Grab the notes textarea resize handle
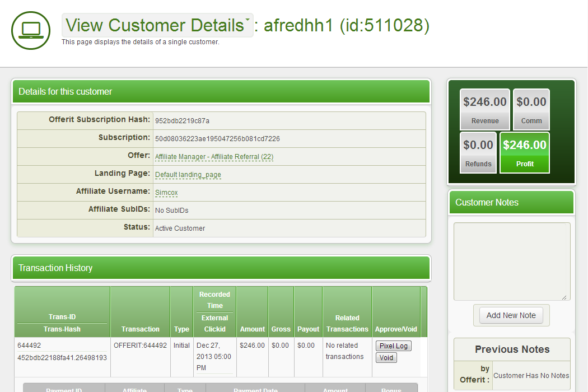This screenshot has width=588, height=392. click(x=564, y=297)
